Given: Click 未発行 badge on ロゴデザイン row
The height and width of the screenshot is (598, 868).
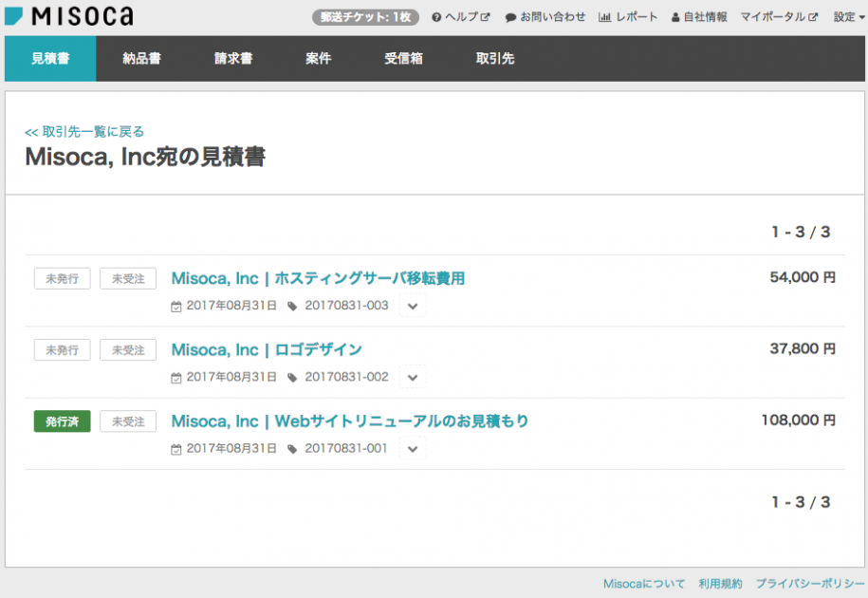Looking at the screenshot, I should 62,350.
